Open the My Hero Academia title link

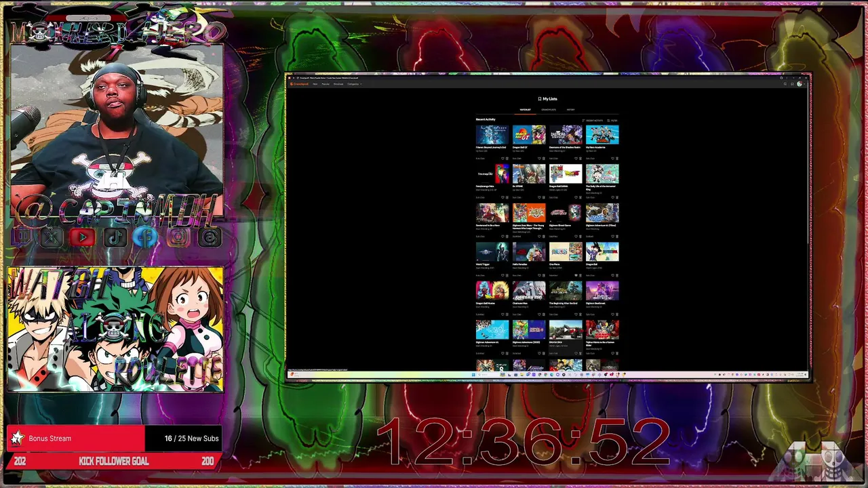pos(595,147)
